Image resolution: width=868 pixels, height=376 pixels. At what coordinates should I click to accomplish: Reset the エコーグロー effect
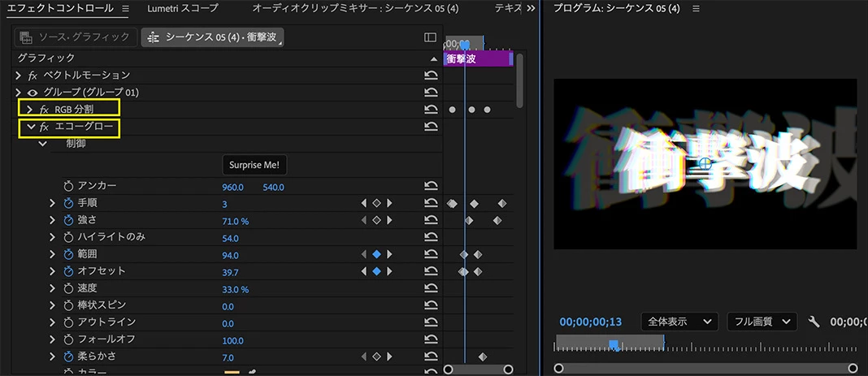click(431, 127)
